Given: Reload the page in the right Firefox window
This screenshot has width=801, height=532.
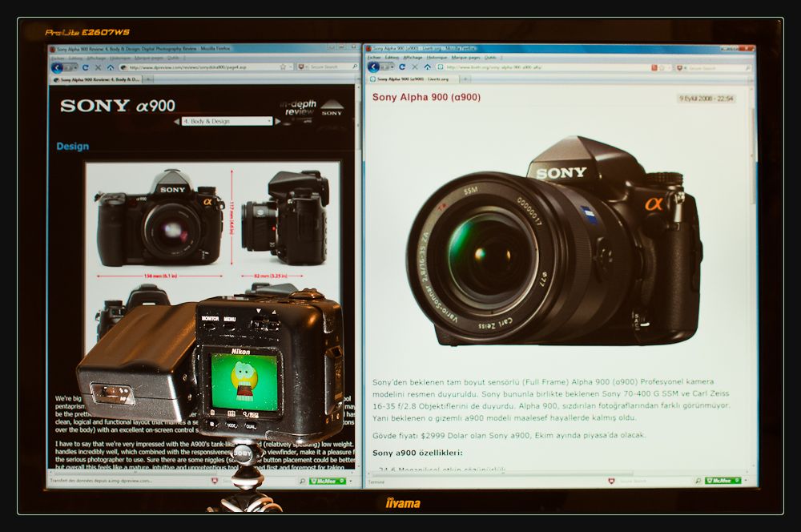Looking at the screenshot, I should pos(402,67).
